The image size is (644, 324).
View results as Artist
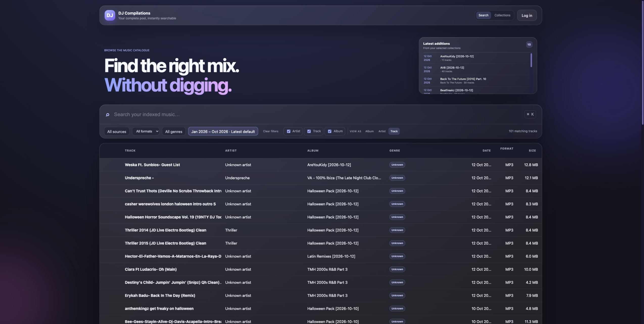point(382,131)
